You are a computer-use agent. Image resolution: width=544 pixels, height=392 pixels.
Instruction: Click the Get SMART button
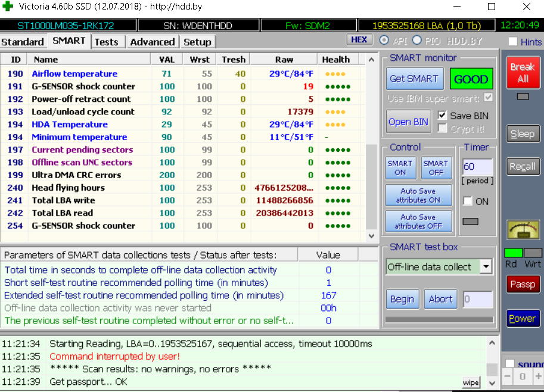[x=414, y=79]
